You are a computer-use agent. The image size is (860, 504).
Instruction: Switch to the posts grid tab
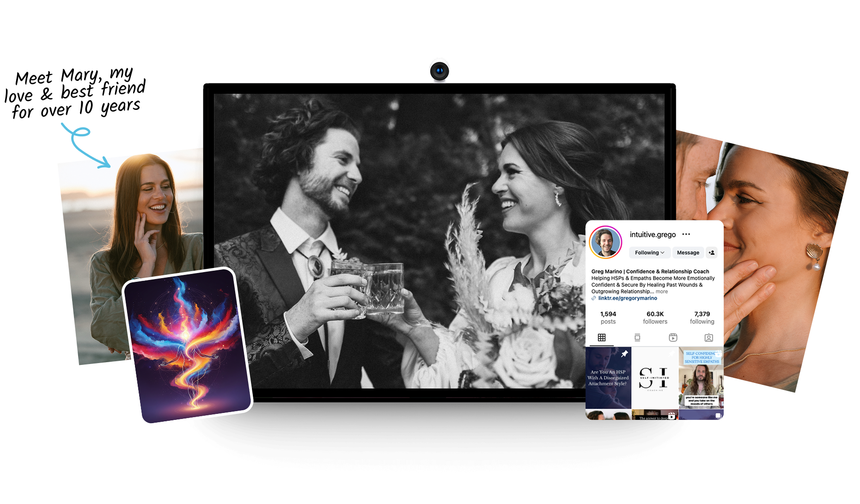pyautogui.click(x=602, y=338)
